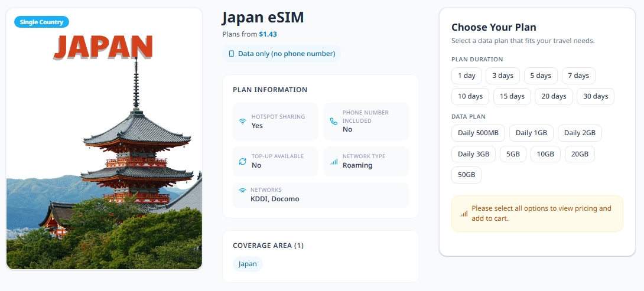644x291 pixels.
Task: Select the 3 days plan duration
Action: pos(503,76)
